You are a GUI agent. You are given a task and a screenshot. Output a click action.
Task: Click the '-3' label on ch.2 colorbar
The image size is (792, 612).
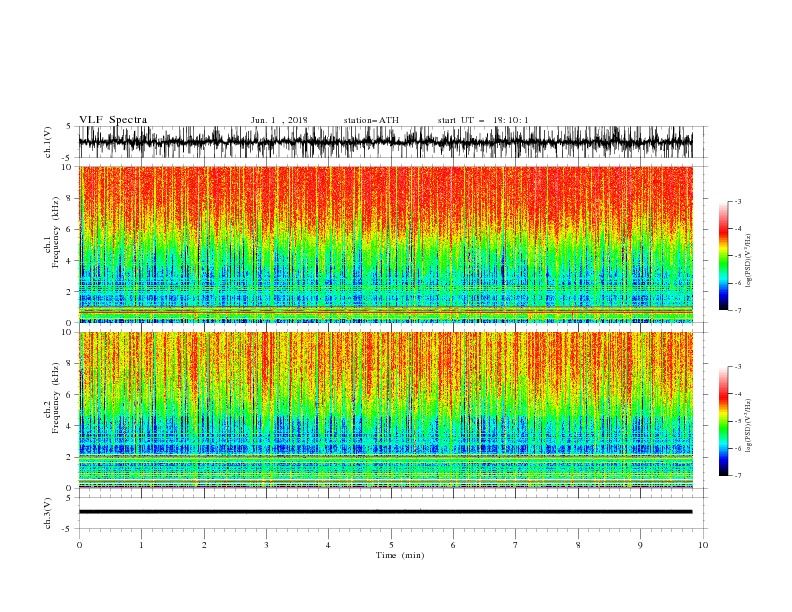738,367
